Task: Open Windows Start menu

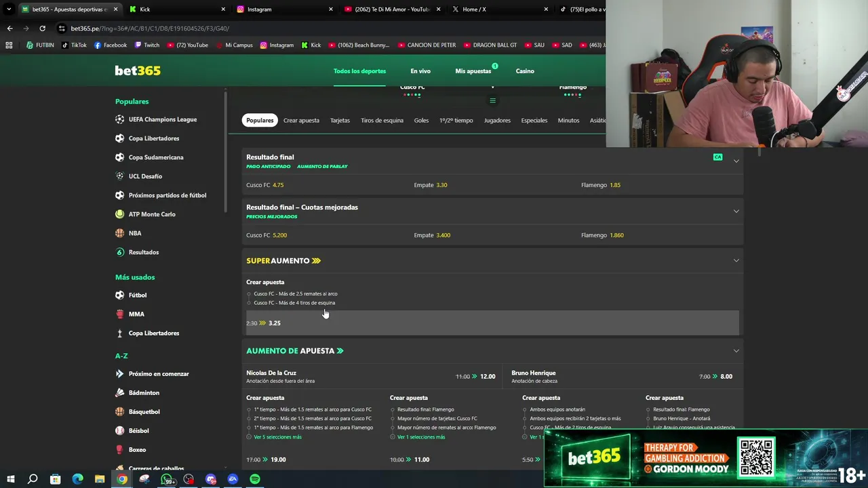Action: (11, 479)
